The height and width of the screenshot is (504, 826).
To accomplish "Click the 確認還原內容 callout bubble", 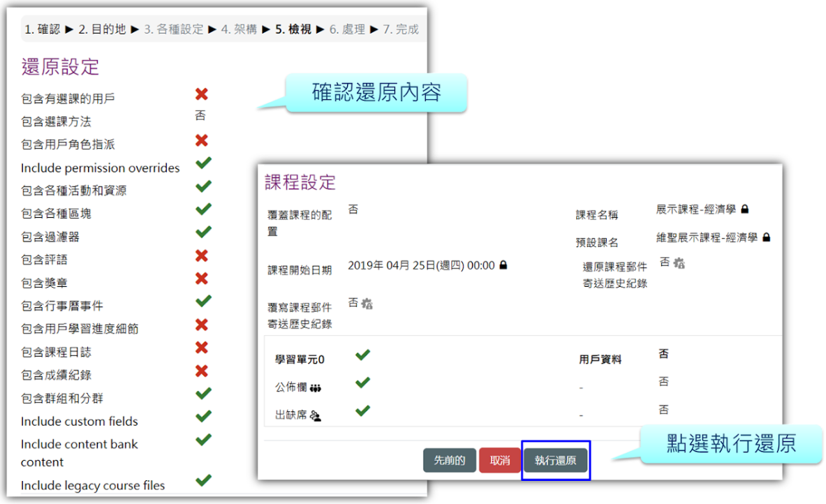I will coord(376,93).
